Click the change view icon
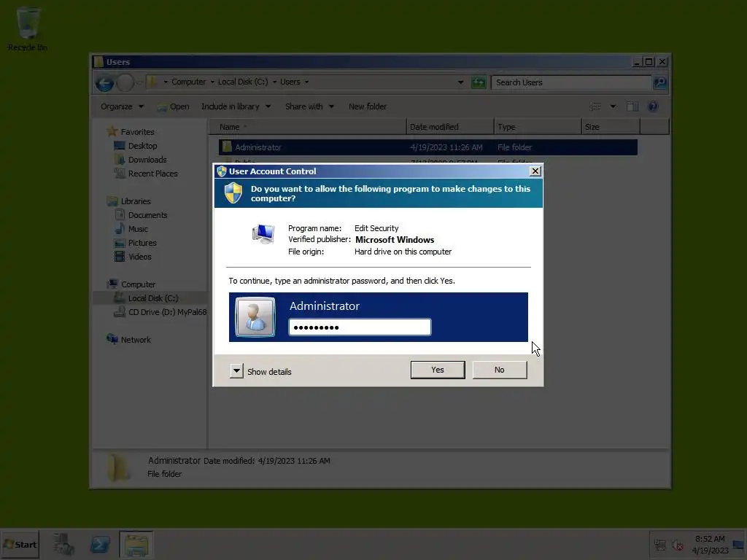747x560 pixels. pos(595,106)
